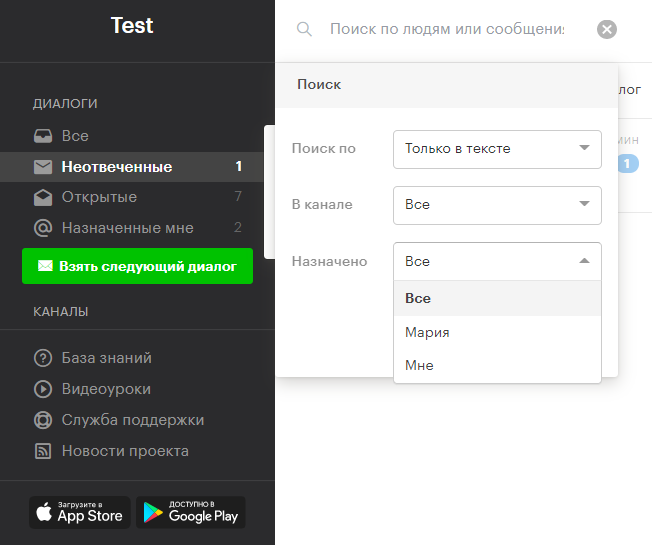Click the count 2 beside Назначенные мне
The width and height of the screenshot is (652, 545).
coord(238,227)
